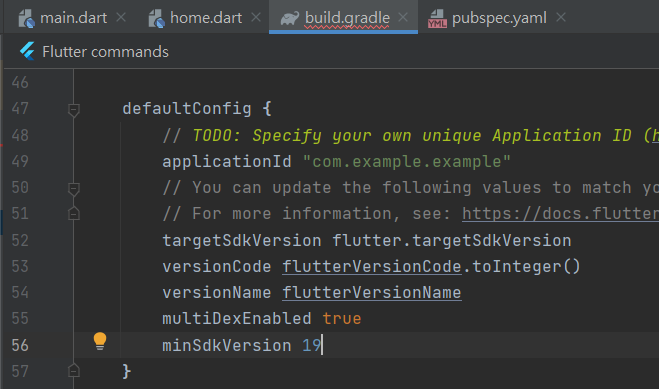
Task: Collapse the defaultConfig block at line 47
Action: (74, 110)
